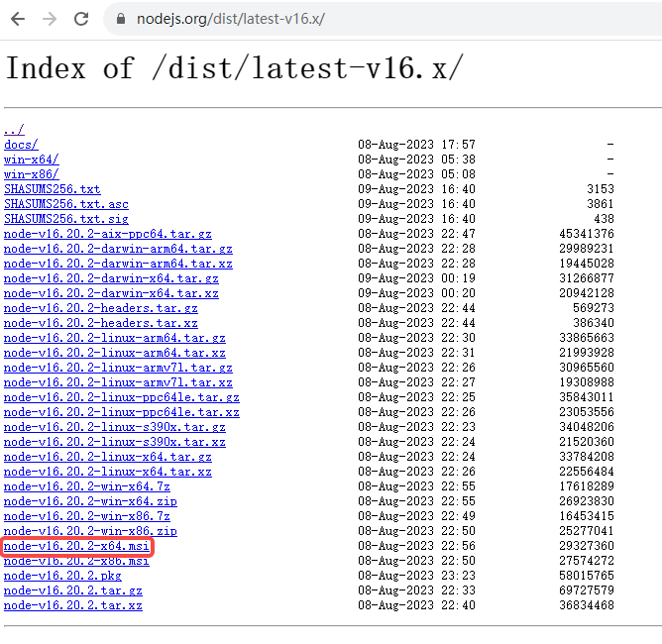
Task: Download node-v16.20.2-darwin-x64.tar.gz
Action: coord(111,278)
